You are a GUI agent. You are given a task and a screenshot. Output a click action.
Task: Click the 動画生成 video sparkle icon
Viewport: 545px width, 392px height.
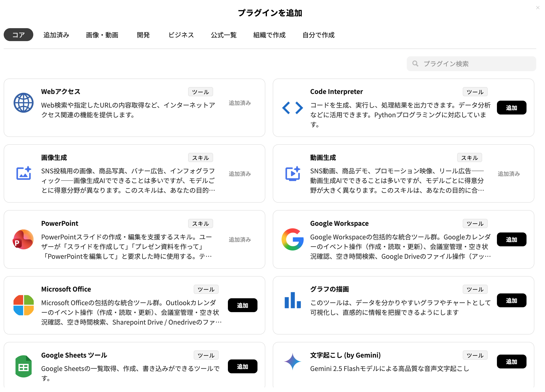pos(292,173)
